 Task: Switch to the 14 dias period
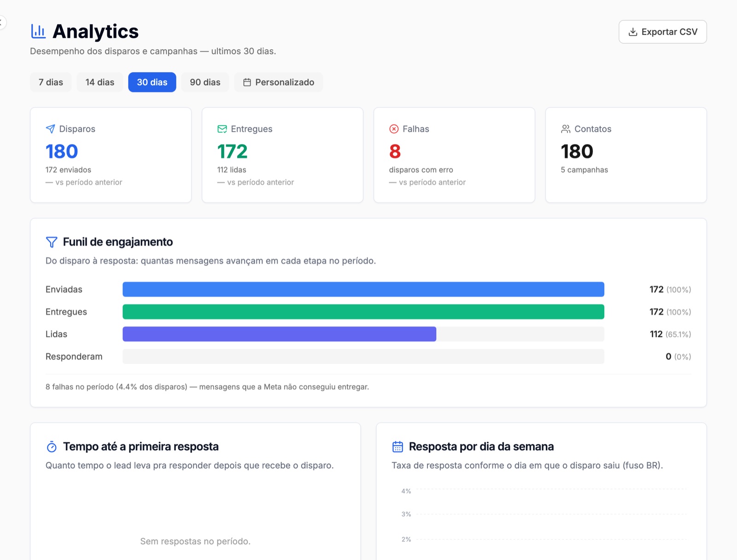(99, 82)
